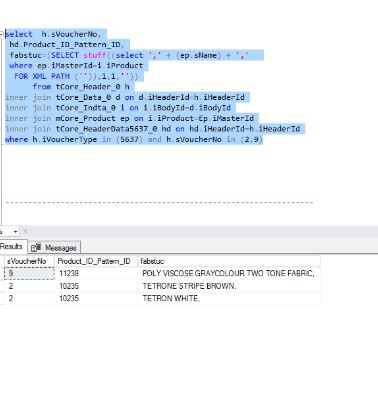Click the TETRON WHITE cell
The width and height of the screenshot is (378, 395).
coord(229,298)
